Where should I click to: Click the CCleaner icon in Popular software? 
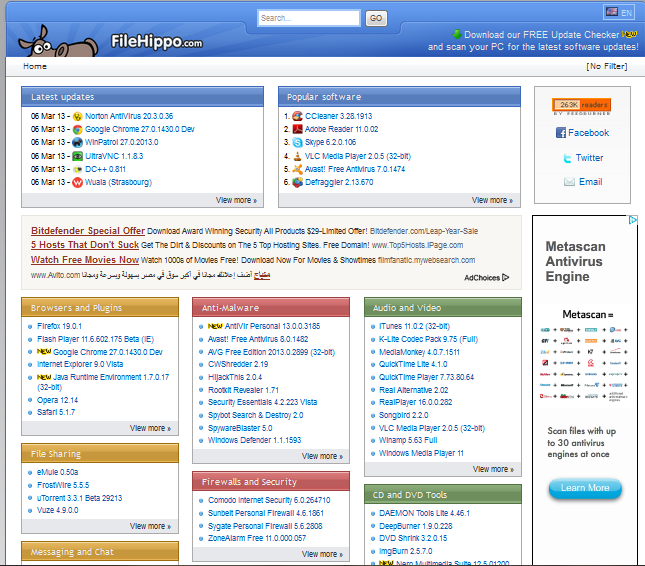point(297,116)
